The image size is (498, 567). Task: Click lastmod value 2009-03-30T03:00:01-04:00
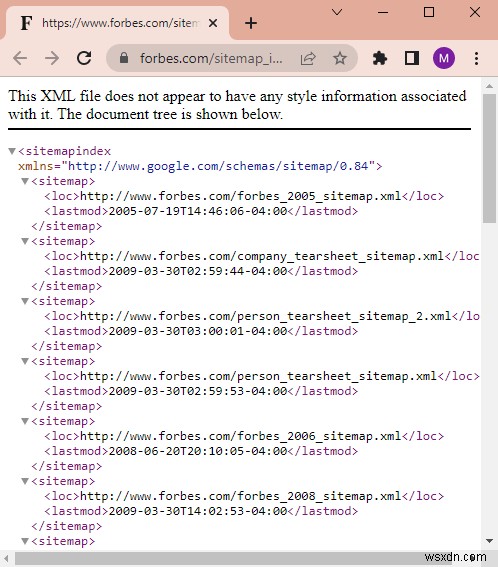[x=198, y=331]
